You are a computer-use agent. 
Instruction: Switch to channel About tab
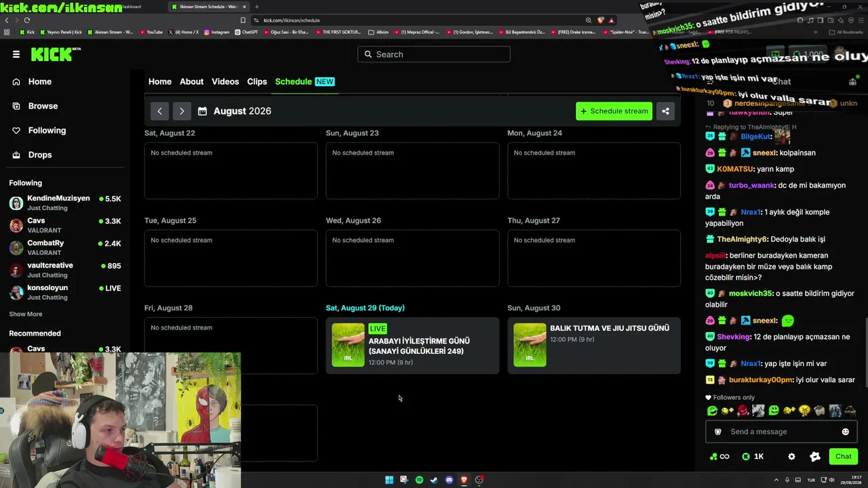coord(191,81)
